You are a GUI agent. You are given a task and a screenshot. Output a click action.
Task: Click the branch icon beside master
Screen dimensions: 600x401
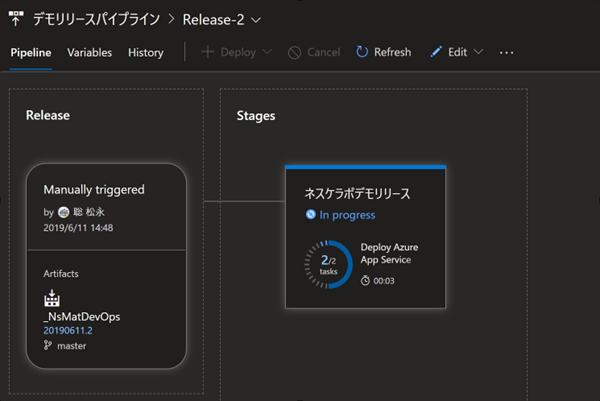[47, 345]
